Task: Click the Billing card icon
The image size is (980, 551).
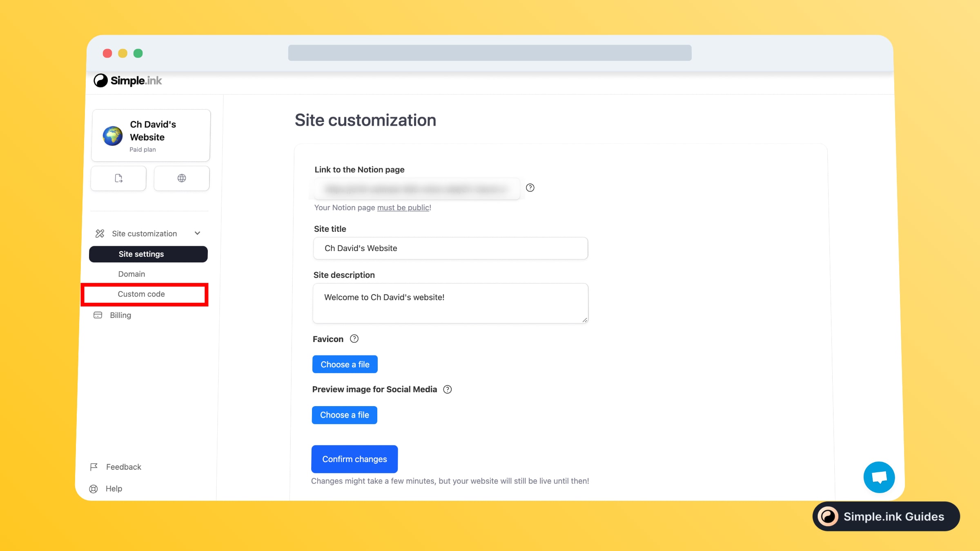Action: tap(97, 315)
